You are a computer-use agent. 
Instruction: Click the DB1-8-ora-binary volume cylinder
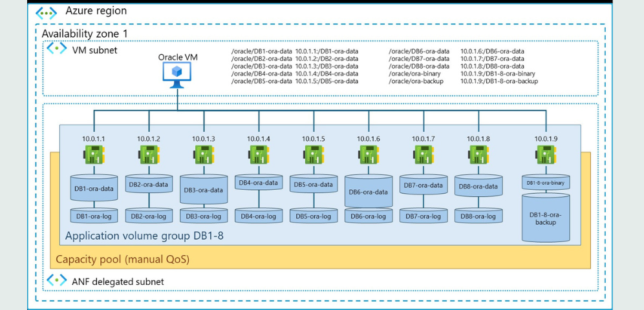(x=546, y=183)
